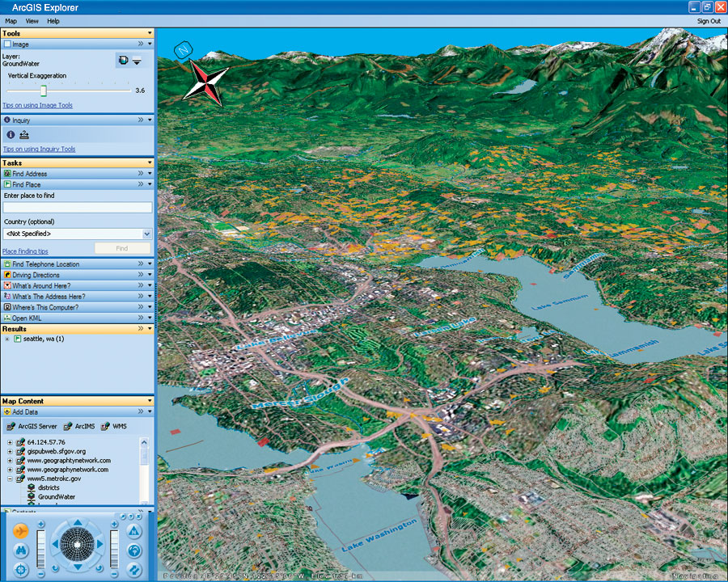The image size is (728, 582).
Task: Click the globe view button in navigator
Action: [x=133, y=550]
